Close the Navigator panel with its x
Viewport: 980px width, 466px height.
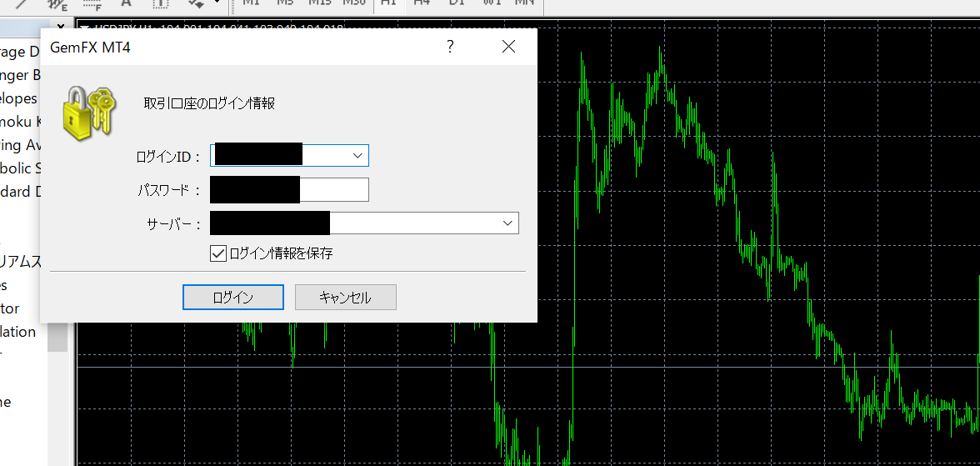point(61,27)
